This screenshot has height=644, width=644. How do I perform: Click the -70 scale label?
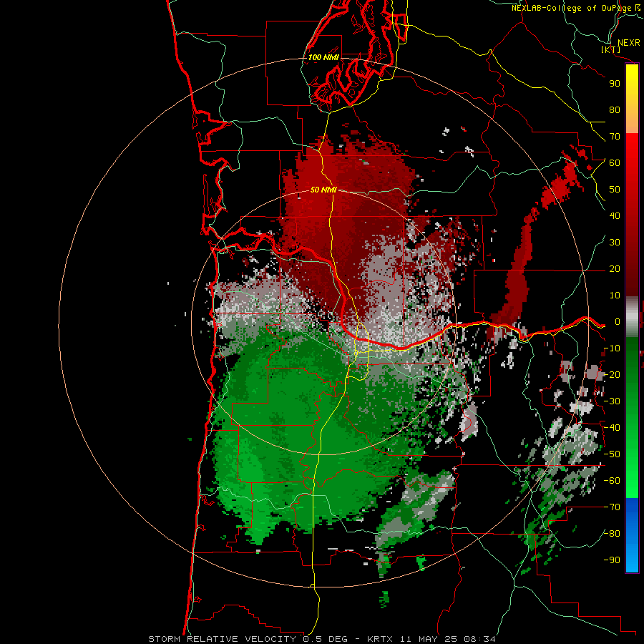[612, 507]
